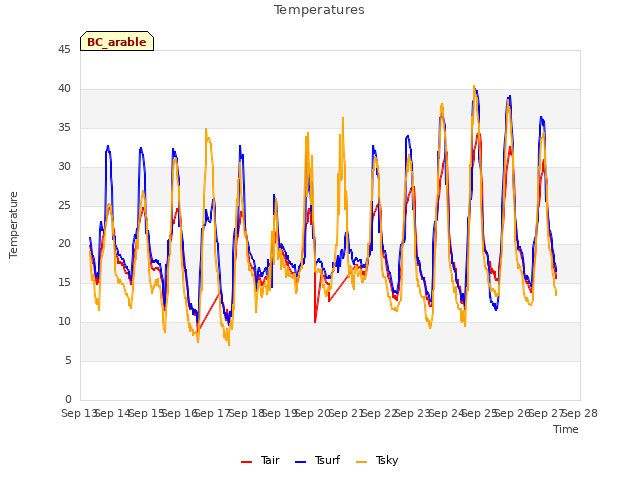Click the 0 y-axis tick label
The width and height of the screenshot is (640, 480).
coord(68,399)
